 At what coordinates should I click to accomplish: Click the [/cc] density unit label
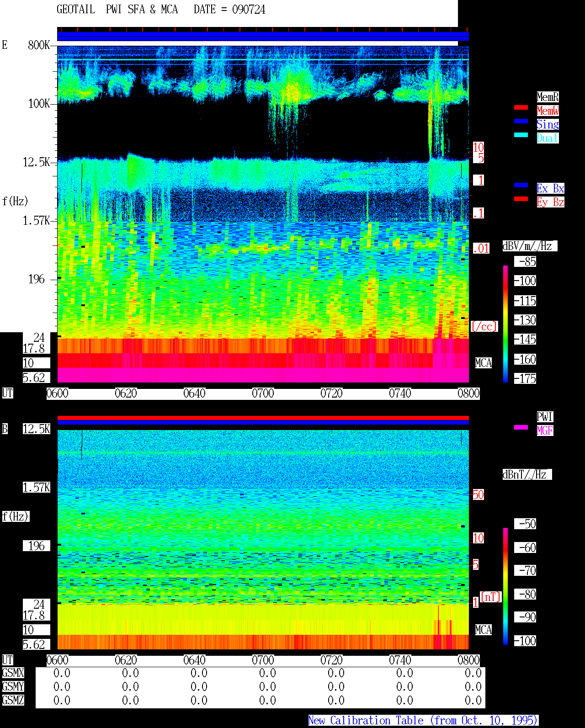tap(484, 326)
